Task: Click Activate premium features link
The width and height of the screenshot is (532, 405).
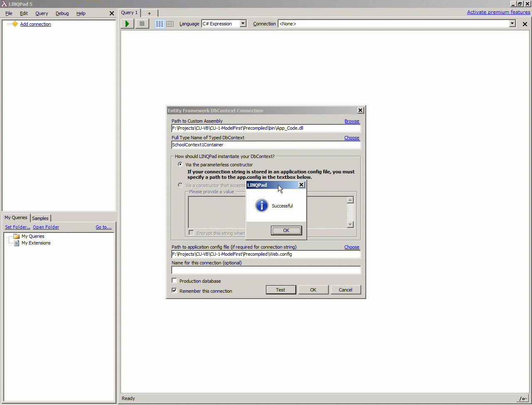Action: click(x=499, y=12)
